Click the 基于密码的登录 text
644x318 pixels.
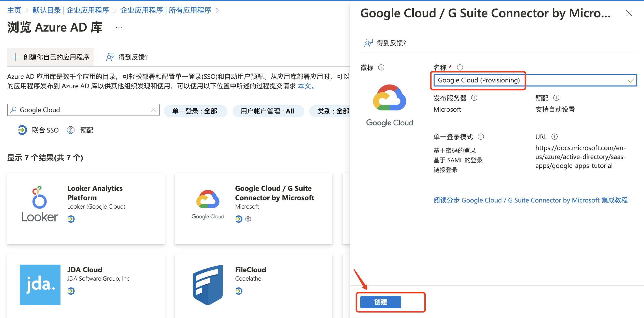click(x=455, y=150)
